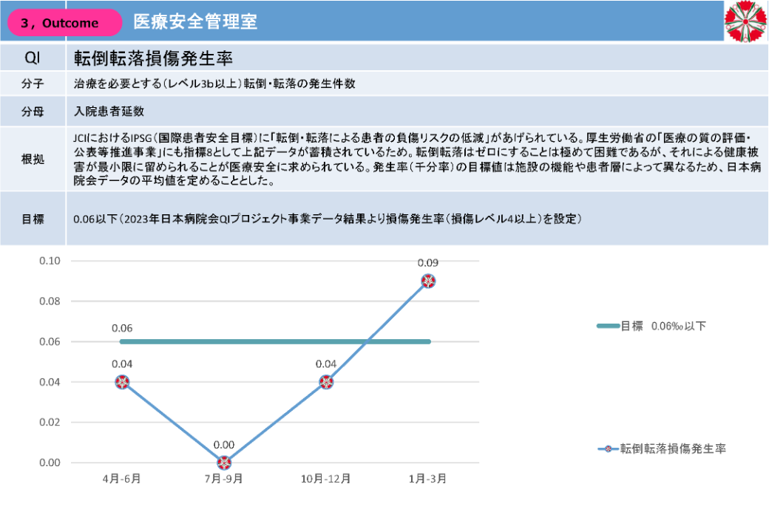This screenshot has height=532, width=769.
Task: Click the pink "3, Outcome" badge
Action: (64, 23)
